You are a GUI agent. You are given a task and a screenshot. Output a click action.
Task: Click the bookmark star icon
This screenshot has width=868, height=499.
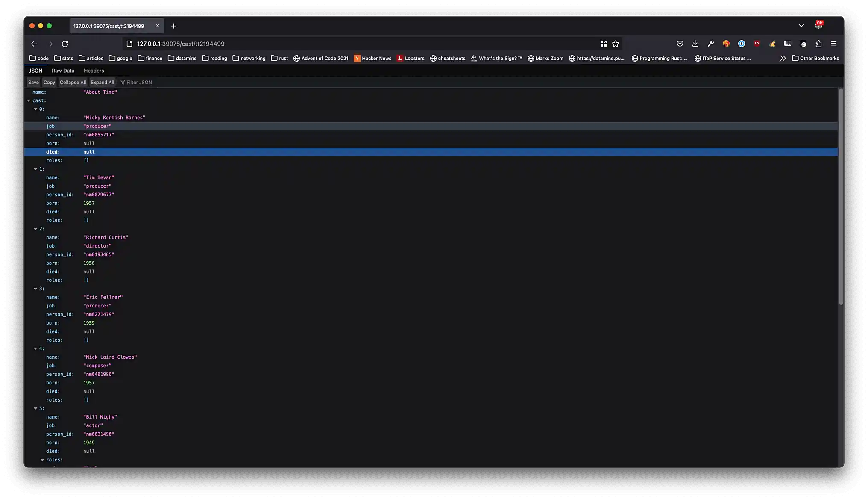[616, 44]
